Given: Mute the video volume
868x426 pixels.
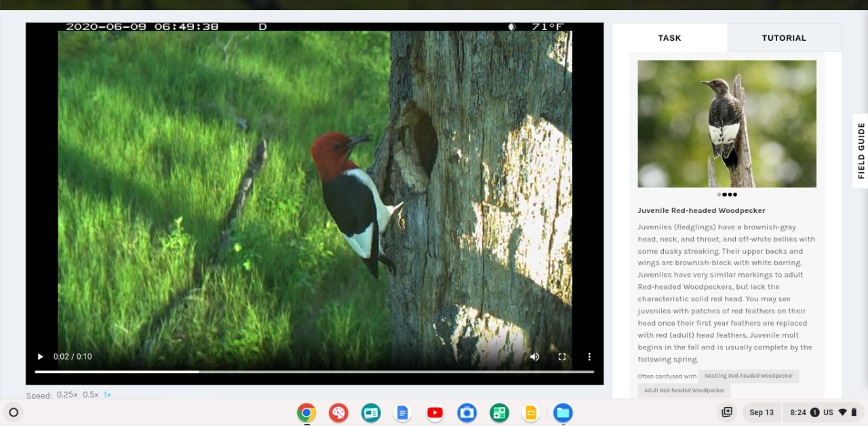Looking at the screenshot, I should [x=534, y=357].
